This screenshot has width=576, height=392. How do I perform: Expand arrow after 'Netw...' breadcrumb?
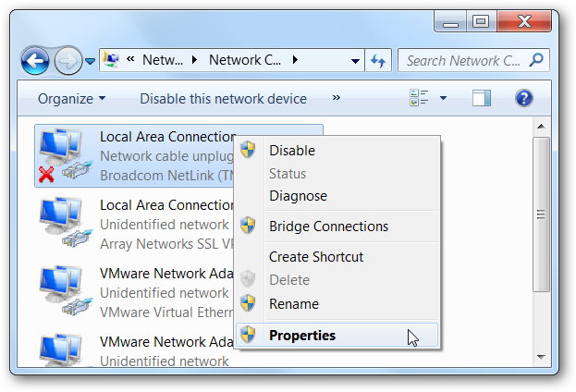(x=194, y=60)
